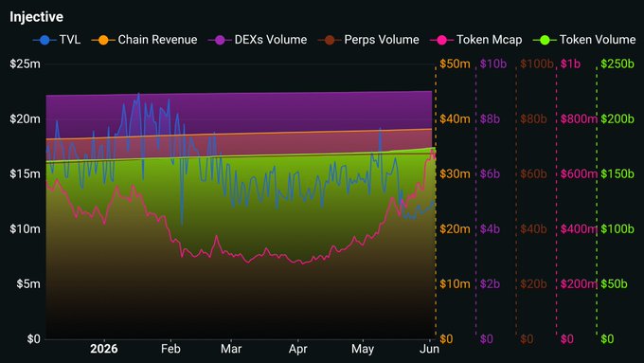Click the $10m left axis label
644x363 pixels.
tap(25, 228)
